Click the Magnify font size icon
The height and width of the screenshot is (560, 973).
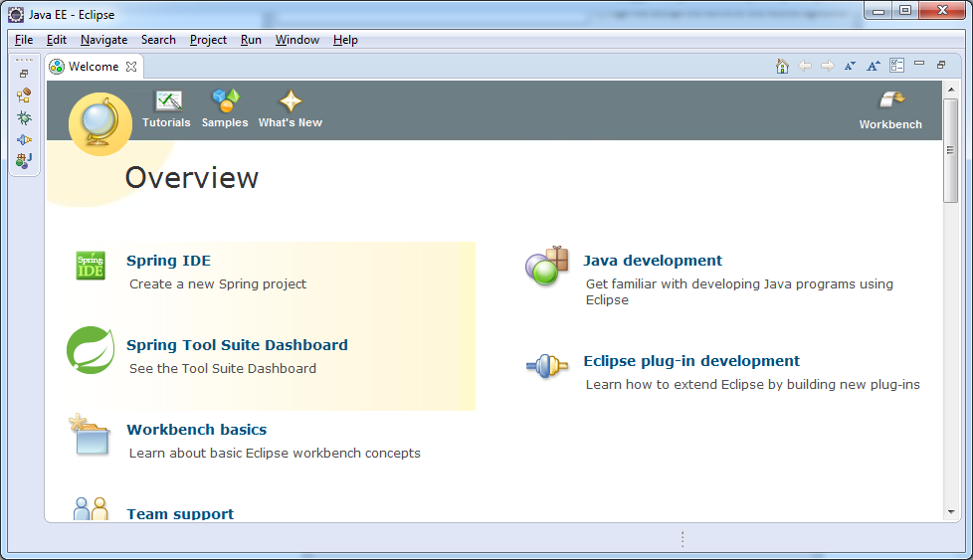(873, 66)
